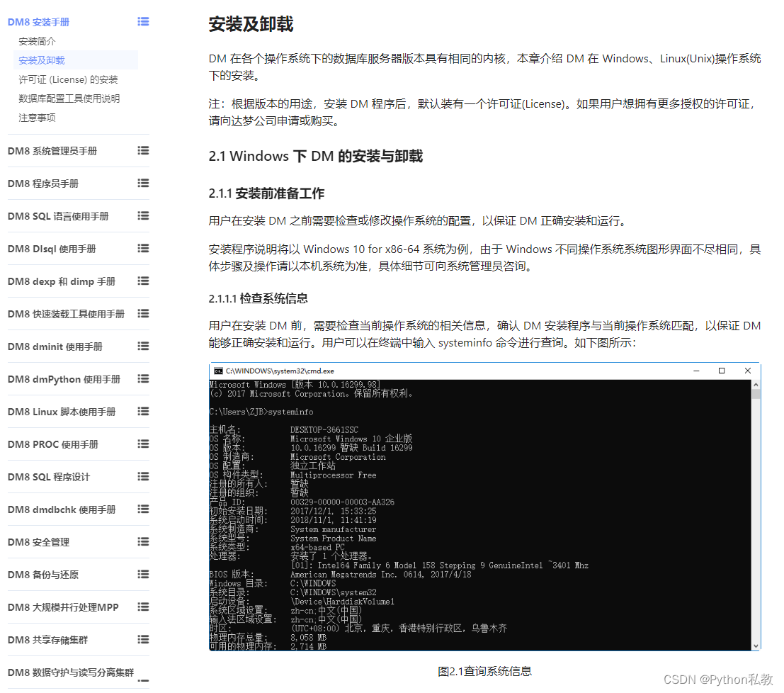The width and height of the screenshot is (784, 693).
Task: Open DM8 安全管理 manual
Action: coord(38,542)
